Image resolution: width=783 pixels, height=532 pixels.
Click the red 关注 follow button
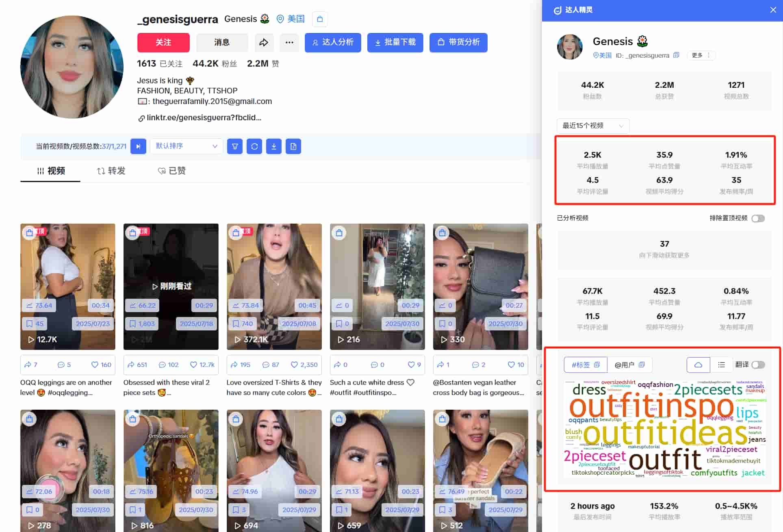[x=163, y=42]
